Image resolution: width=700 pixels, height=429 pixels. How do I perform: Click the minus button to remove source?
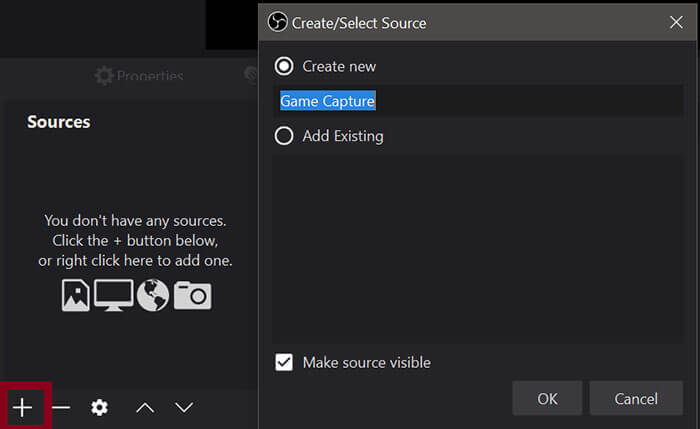tap(61, 407)
